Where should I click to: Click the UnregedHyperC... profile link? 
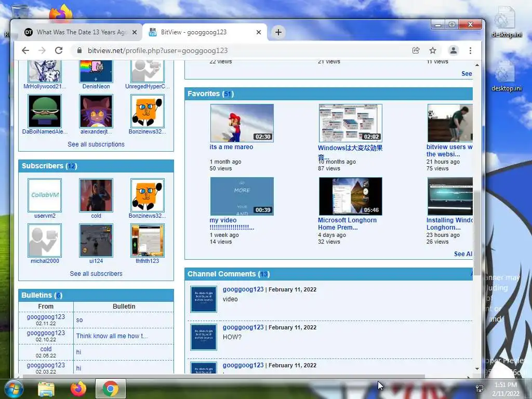pos(147,87)
